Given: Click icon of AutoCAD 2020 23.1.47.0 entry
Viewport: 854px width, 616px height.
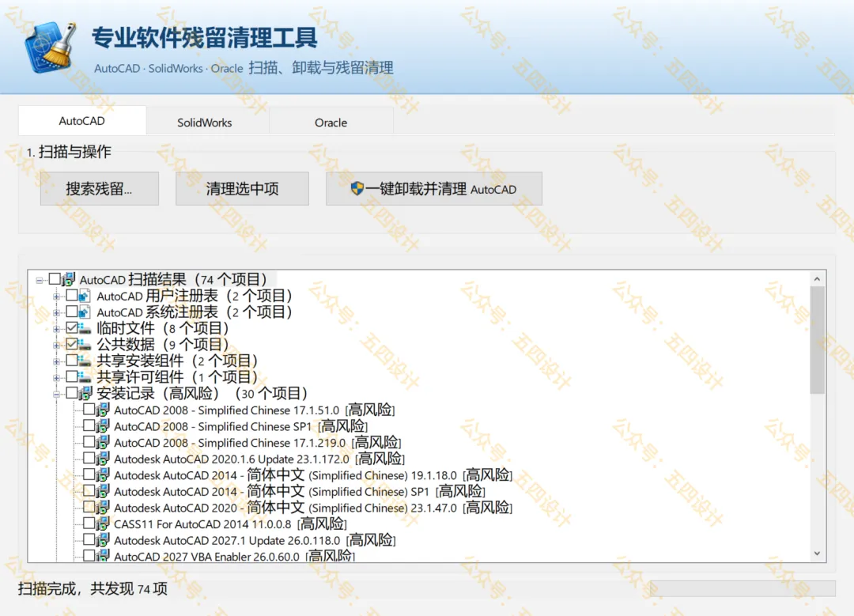Looking at the screenshot, I should click(x=102, y=508).
